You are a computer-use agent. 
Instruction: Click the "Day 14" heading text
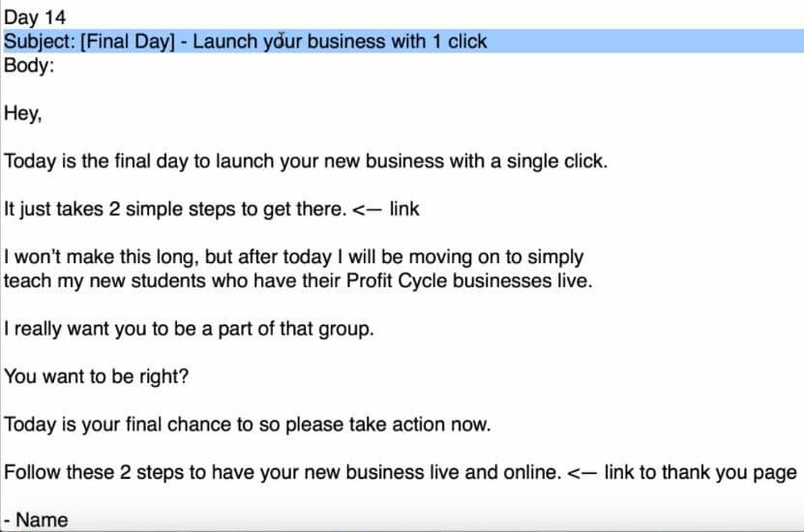click(x=35, y=17)
